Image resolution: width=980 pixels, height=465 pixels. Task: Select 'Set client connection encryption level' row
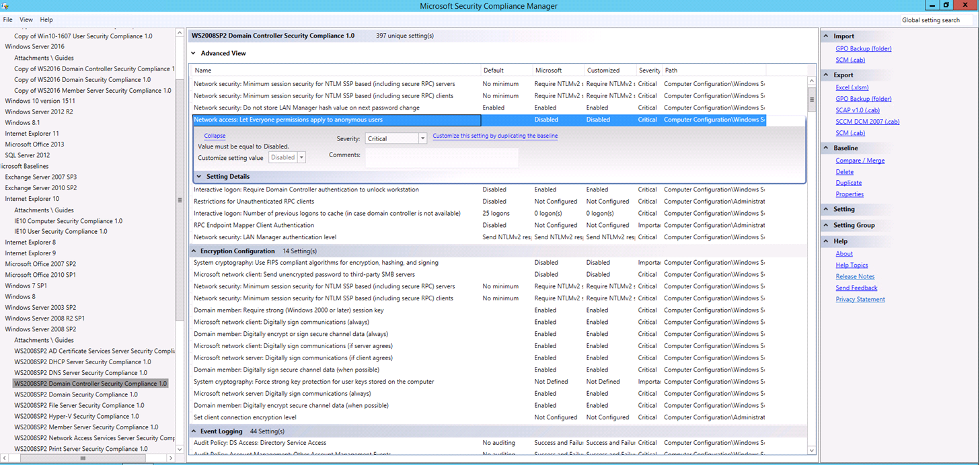(x=478, y=417)
